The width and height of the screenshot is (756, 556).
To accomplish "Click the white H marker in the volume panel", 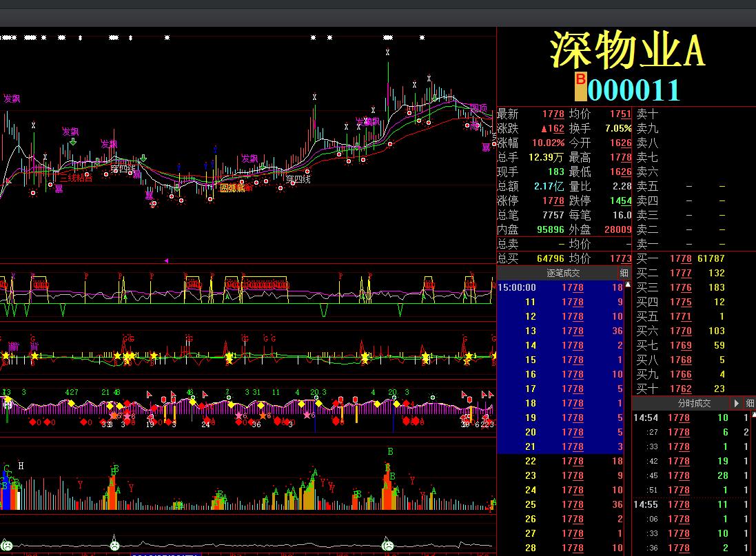I will (21, 466).
